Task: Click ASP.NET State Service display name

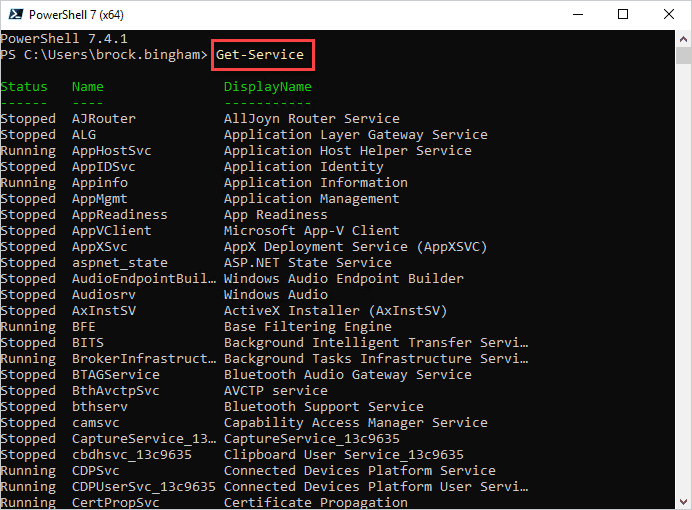Action: [x=308, y=262]
